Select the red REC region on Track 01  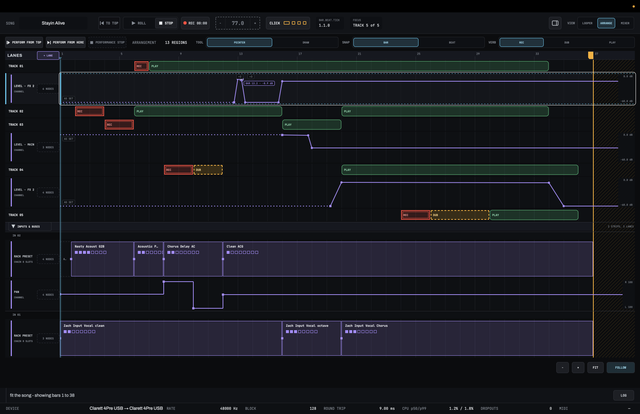coord(141,66)
